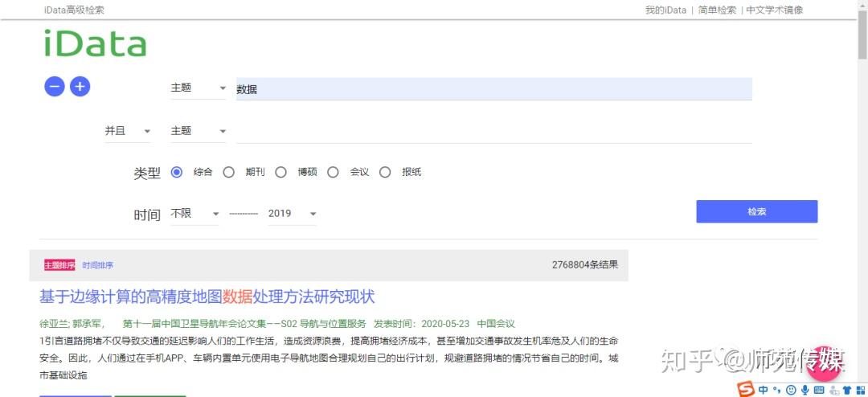
Task: Open second row 主题 field dropdown
Action: click(x=199, y=131)
